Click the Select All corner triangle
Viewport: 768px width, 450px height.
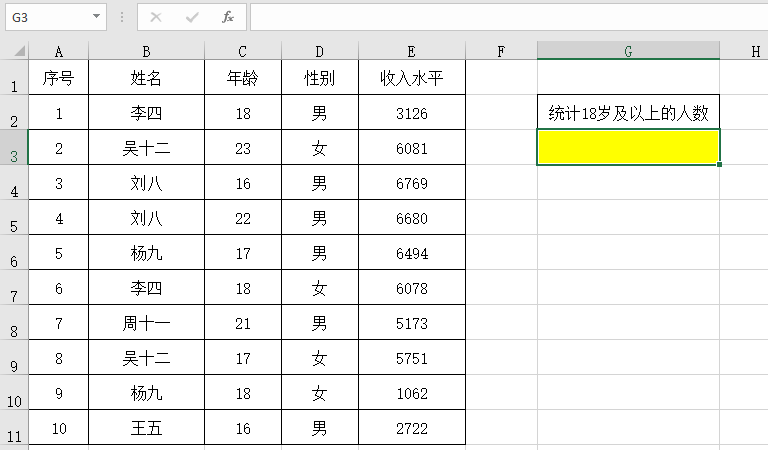19,51
